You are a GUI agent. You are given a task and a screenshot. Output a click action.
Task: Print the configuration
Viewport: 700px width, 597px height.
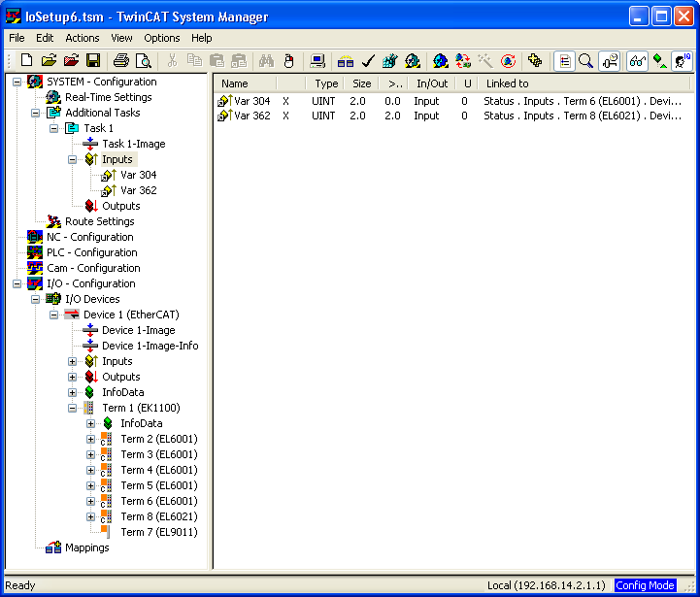tap(121, 60)
